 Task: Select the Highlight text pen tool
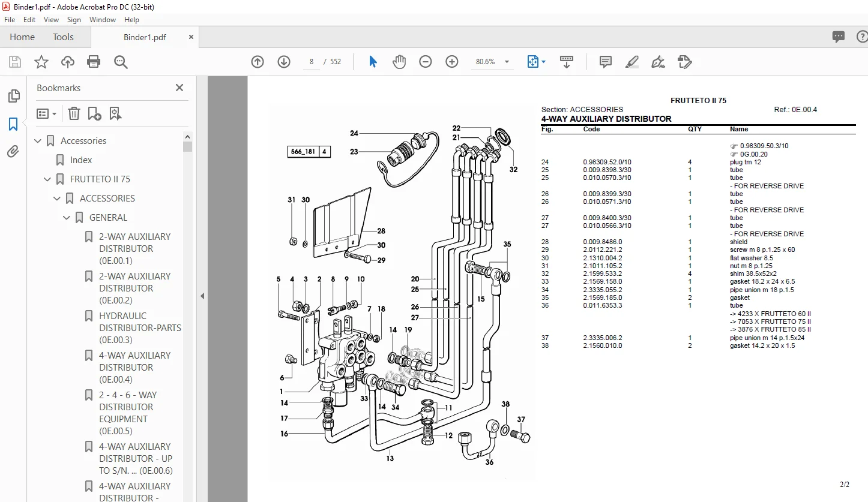(x=631, y=62)
